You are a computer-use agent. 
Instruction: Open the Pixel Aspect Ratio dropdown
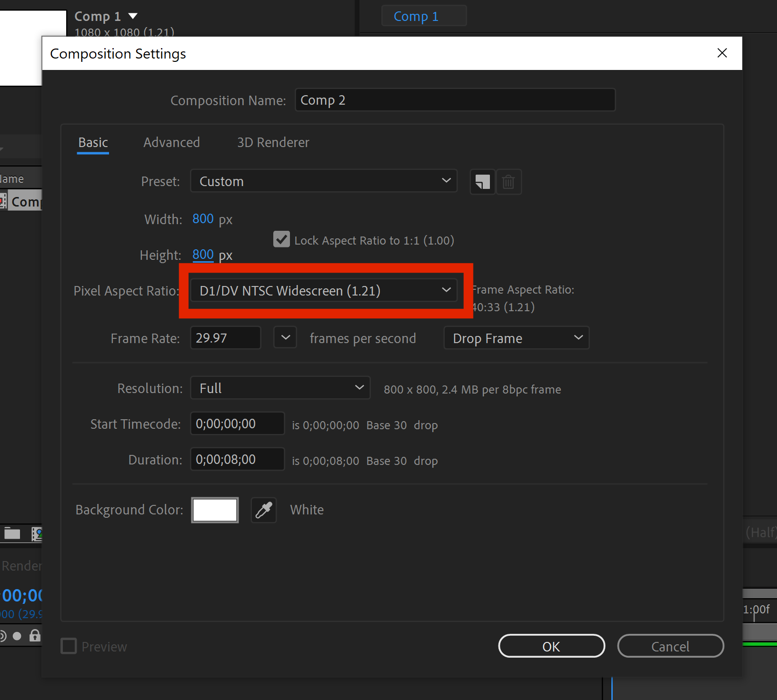click(324, 290)
